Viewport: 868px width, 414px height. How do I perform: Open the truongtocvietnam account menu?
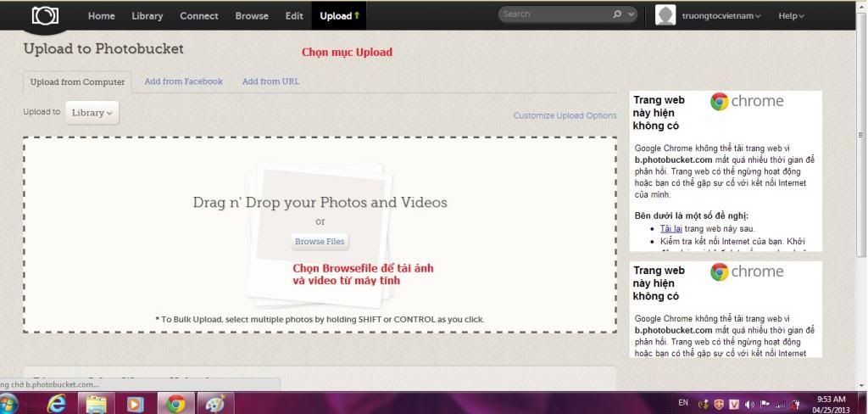tap(721, 16)
